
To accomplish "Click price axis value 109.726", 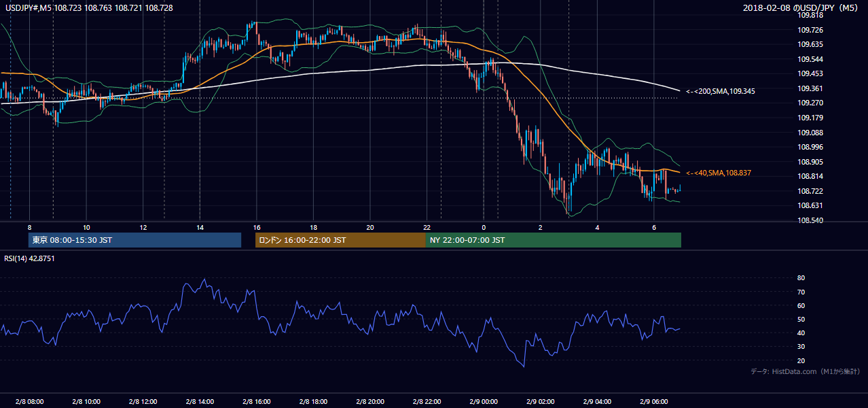I will 810,30.
